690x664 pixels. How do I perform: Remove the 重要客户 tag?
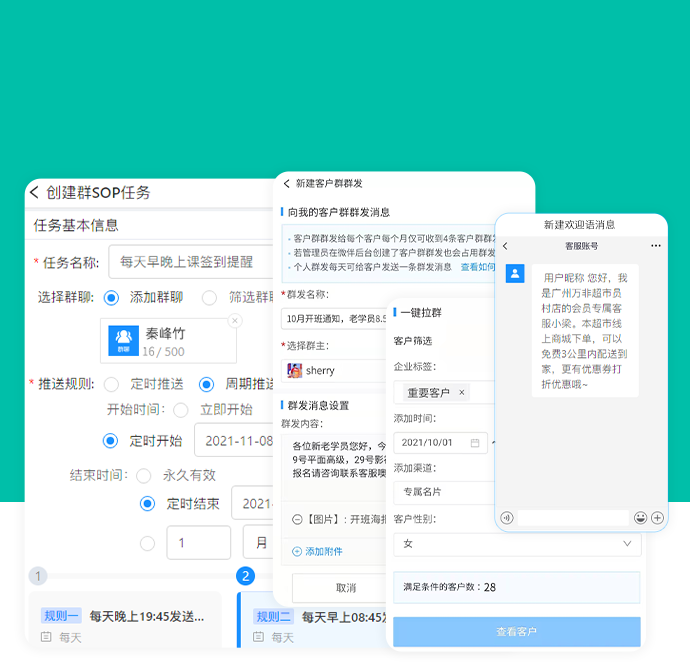tap(461, 393)
